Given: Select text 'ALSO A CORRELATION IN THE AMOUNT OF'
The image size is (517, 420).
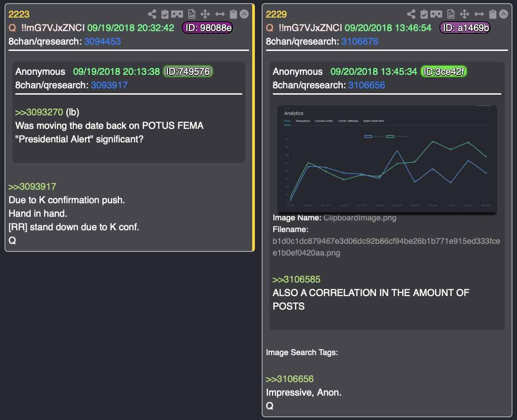Looking at the screenshot, I should point(371,292).
